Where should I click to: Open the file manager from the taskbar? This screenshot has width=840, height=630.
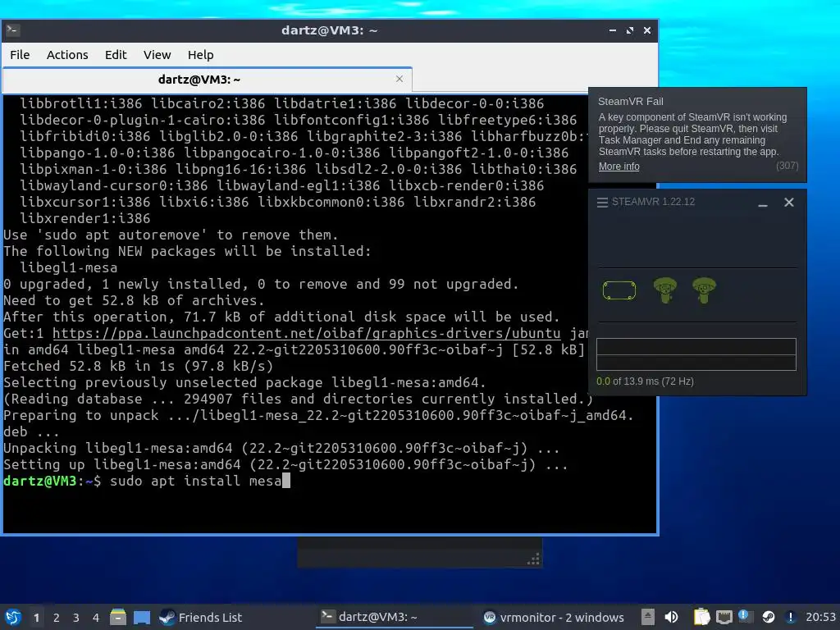[x=118, y=617]
